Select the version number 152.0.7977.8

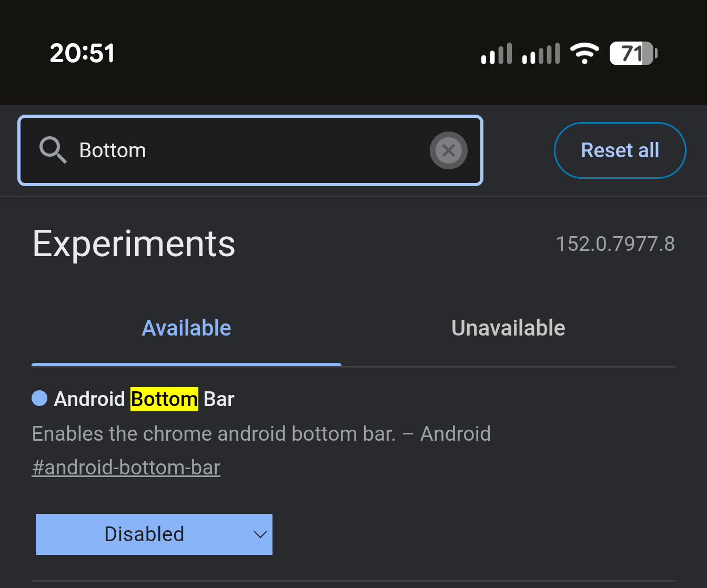[x=615, y=244]
